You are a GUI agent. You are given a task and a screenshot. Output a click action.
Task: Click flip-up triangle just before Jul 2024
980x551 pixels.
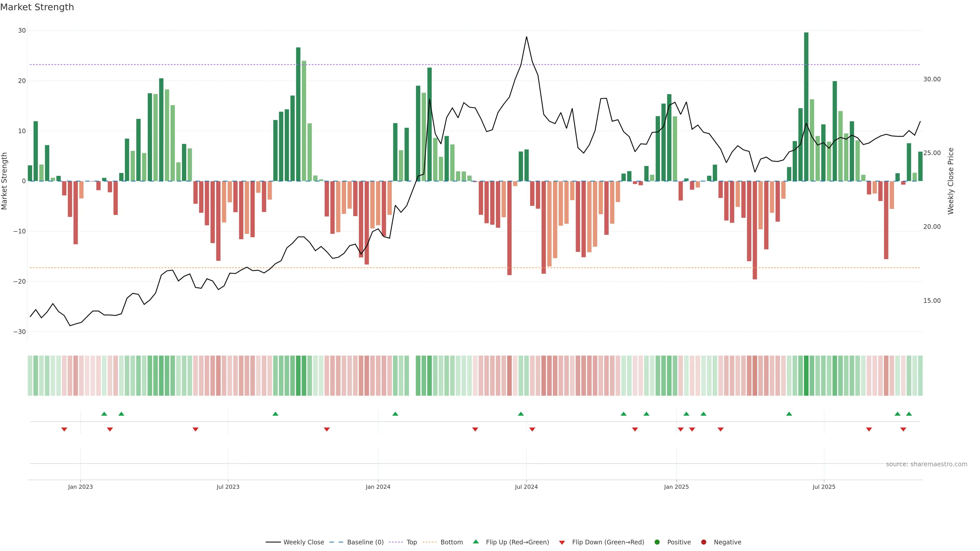click(x=521, y=414)
